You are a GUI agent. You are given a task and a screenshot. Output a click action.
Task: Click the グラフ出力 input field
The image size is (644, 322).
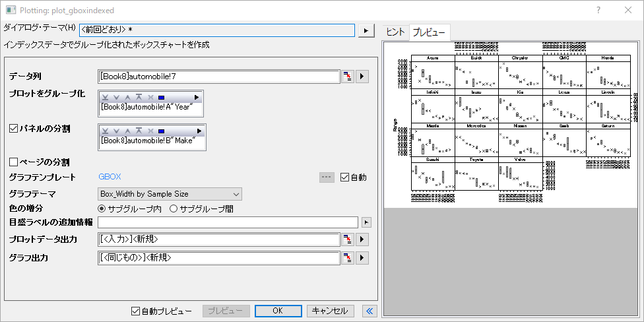click(219, 258)
